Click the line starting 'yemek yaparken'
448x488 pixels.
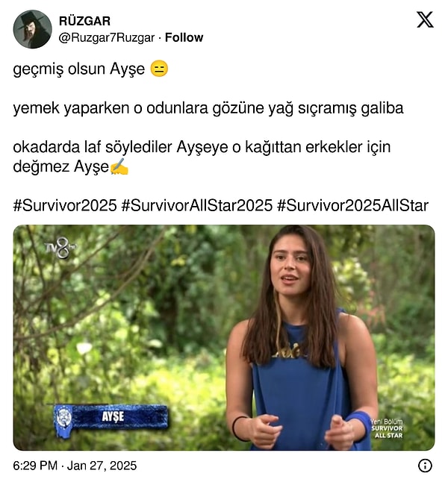(208, 108)
